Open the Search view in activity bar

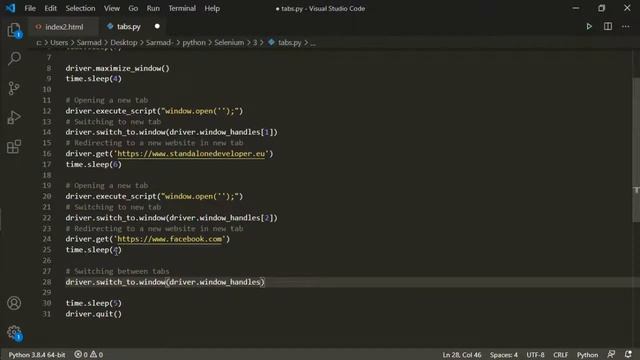click(x=14, y=58)
